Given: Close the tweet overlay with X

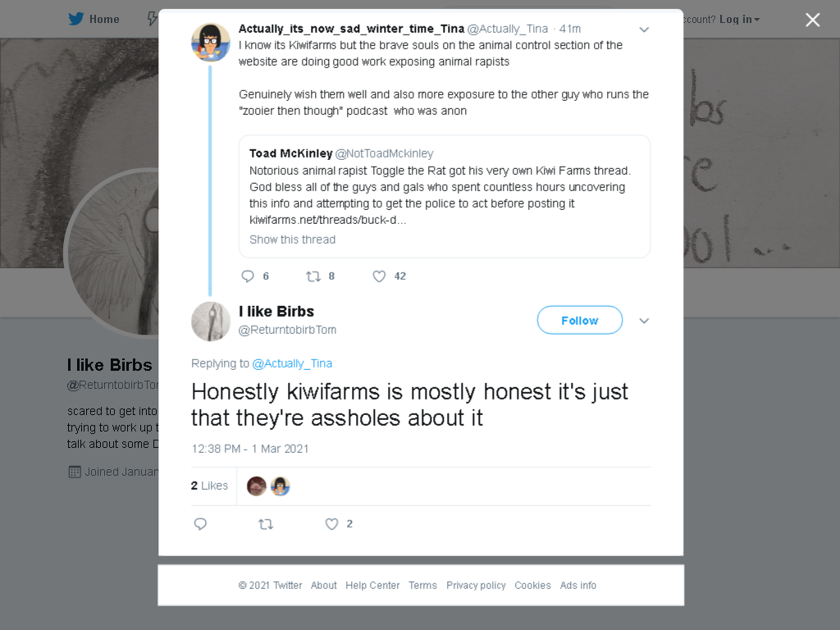Looking at the screenshot, I should [x=813, y=20].
